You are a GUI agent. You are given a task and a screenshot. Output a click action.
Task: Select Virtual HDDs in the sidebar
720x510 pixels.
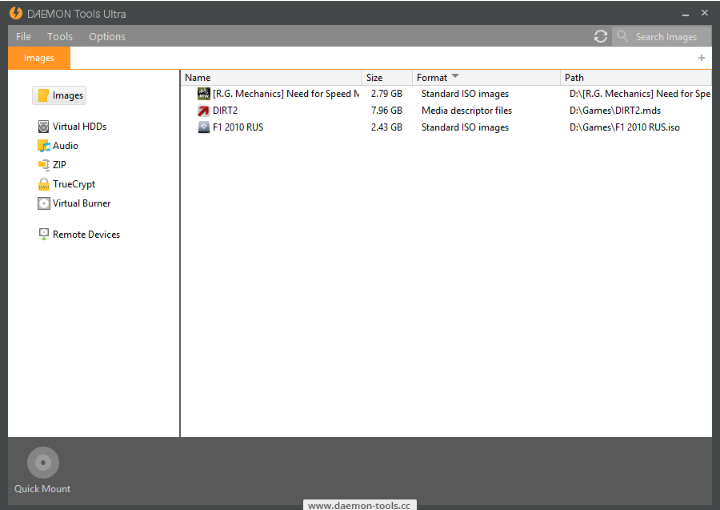[79, 127]
